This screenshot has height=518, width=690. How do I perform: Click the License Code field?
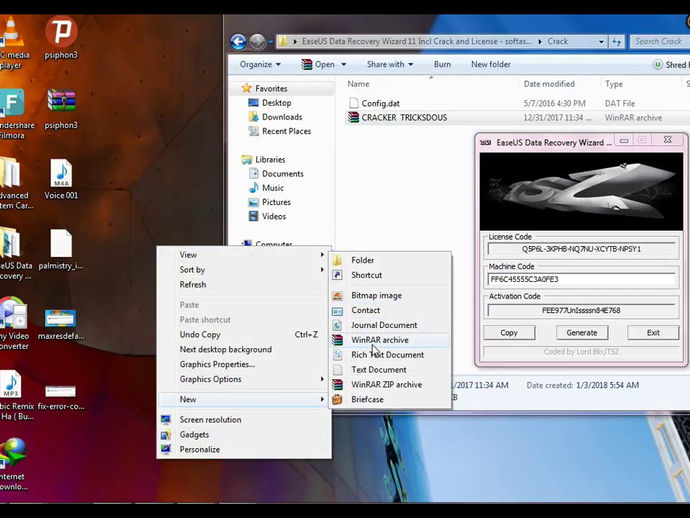(581, 249)
